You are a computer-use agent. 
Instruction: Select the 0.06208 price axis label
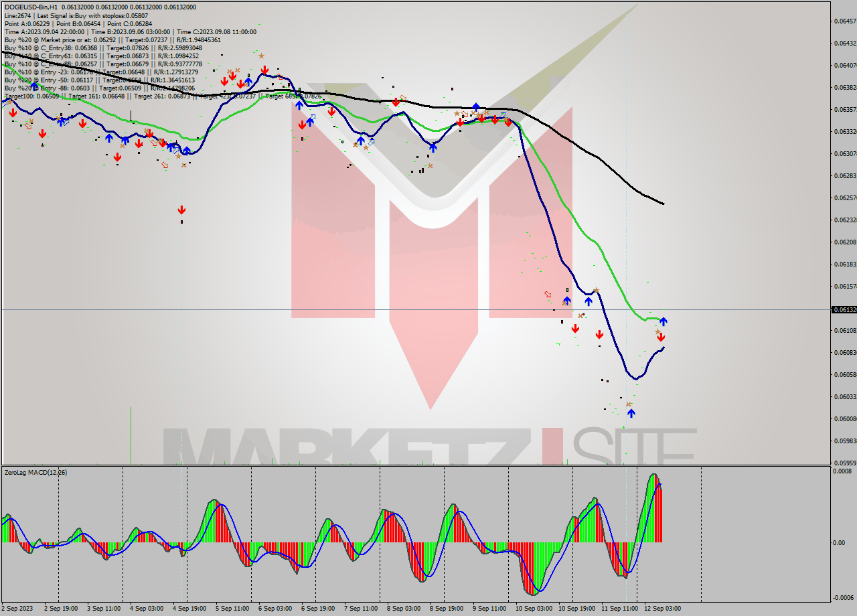(x=845, y=242)
